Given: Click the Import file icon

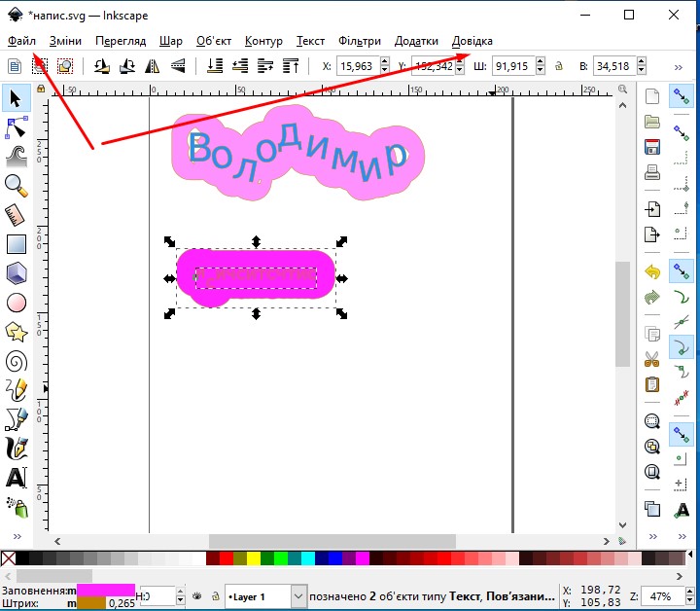Looking at the screenshot, I should [x=652, y=208].
